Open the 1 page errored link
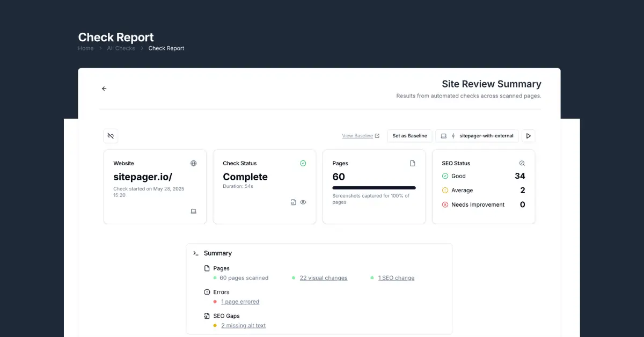Image resolution: width=644 pixels, height=337 pixels. [240, 302]
